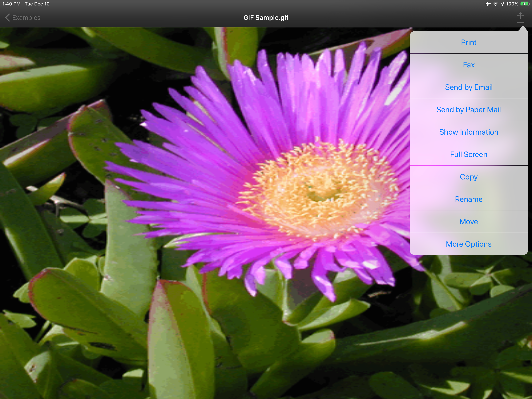
Task: Select Send by Email
Action: pos(469,87)
